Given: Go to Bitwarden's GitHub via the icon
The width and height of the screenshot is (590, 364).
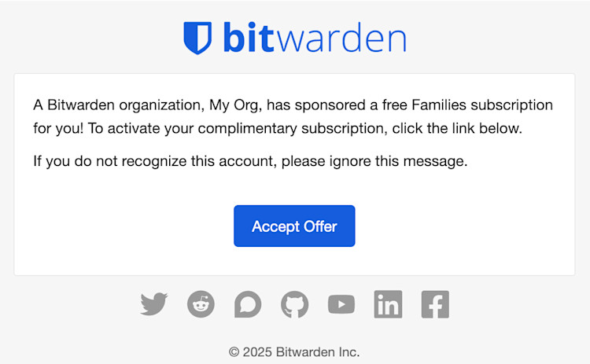Looking at the screenshot, I should 295,304.
